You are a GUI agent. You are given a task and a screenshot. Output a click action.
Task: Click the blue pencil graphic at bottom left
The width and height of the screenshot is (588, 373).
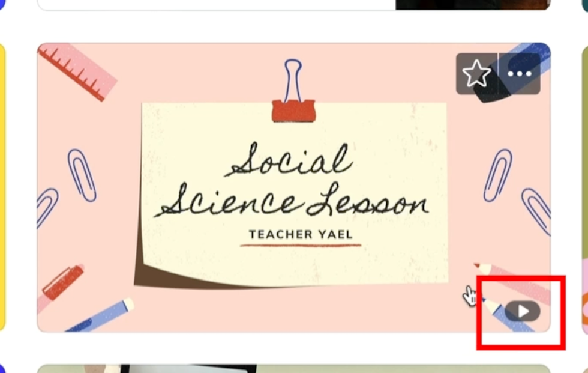coord(101,315)
